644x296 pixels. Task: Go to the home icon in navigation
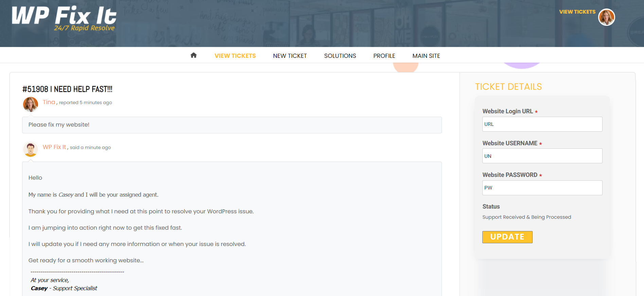pos(194,55)
